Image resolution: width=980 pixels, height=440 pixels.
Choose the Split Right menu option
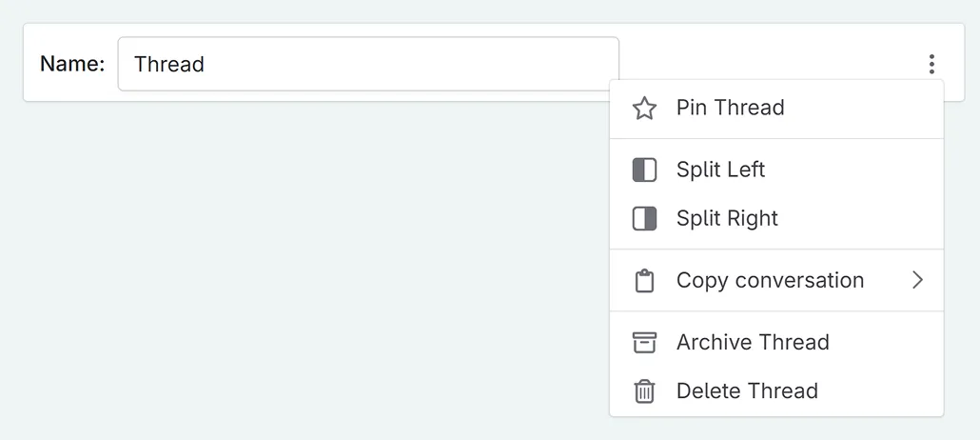pyautogui.click(x=727, y=219)
